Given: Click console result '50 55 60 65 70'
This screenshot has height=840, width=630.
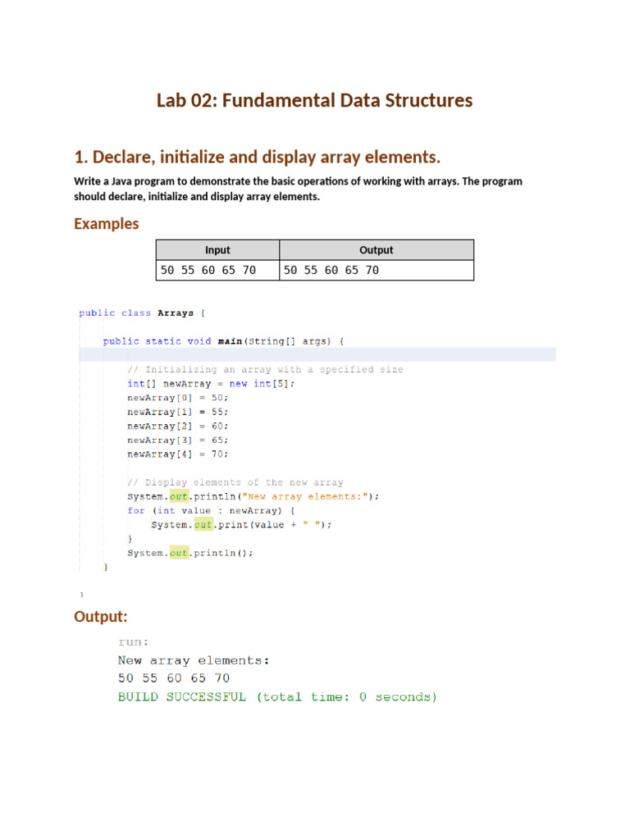Looking at the screenshot, I should point(174,678).
